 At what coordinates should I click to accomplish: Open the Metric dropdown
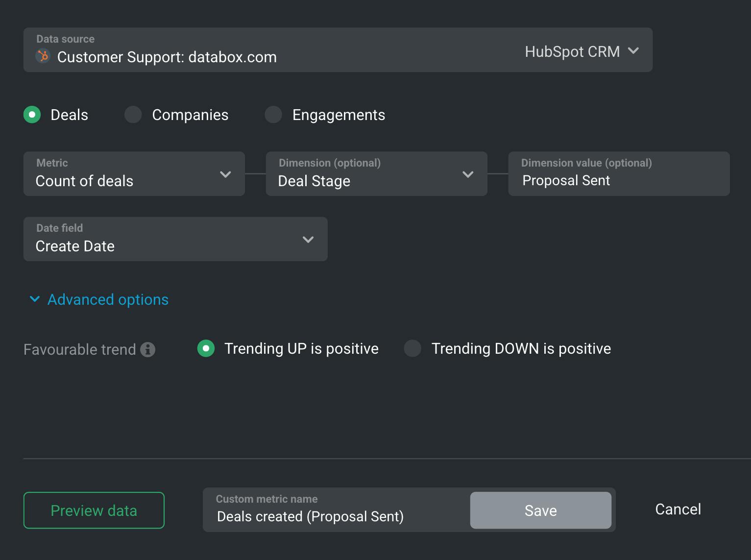click(134, 174)
